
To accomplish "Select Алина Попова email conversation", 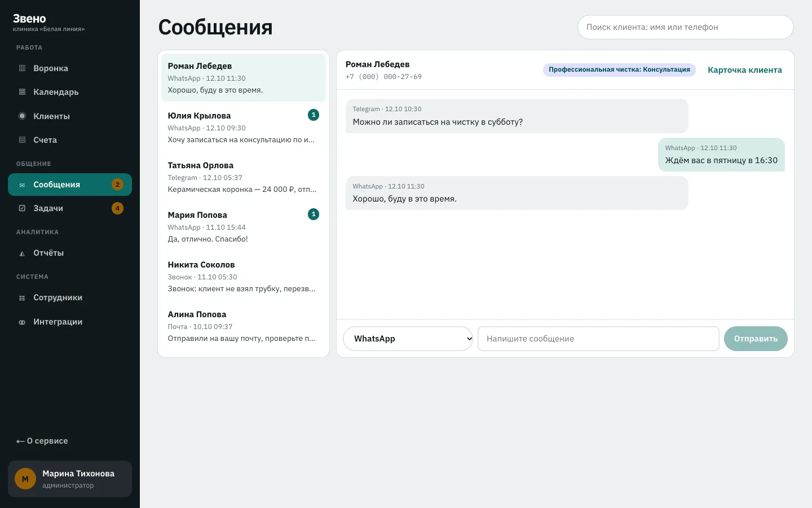I will [244, 326].
